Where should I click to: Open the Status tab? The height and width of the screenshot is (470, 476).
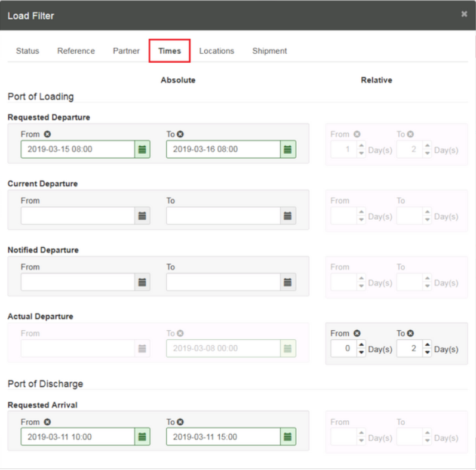pyautogui.click(x=27, y=51)
